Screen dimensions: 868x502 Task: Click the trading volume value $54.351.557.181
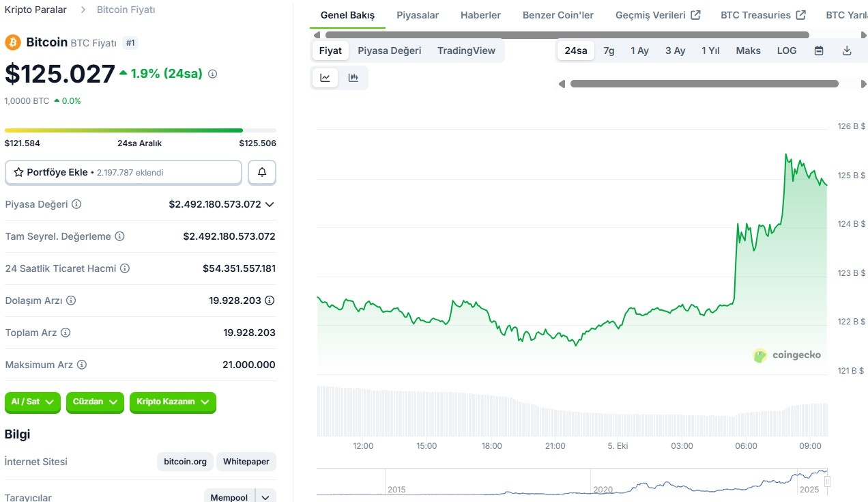pyautogui.click(x=239, y=268)
